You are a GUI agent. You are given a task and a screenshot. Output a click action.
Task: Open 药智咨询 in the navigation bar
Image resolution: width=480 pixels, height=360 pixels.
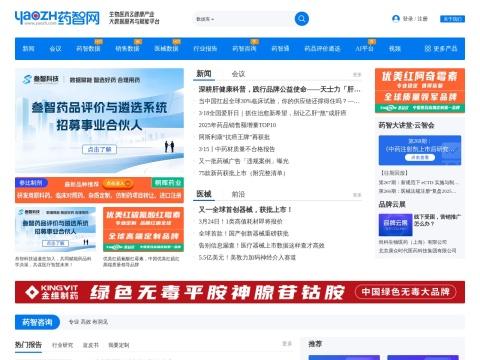coord(244,49)
